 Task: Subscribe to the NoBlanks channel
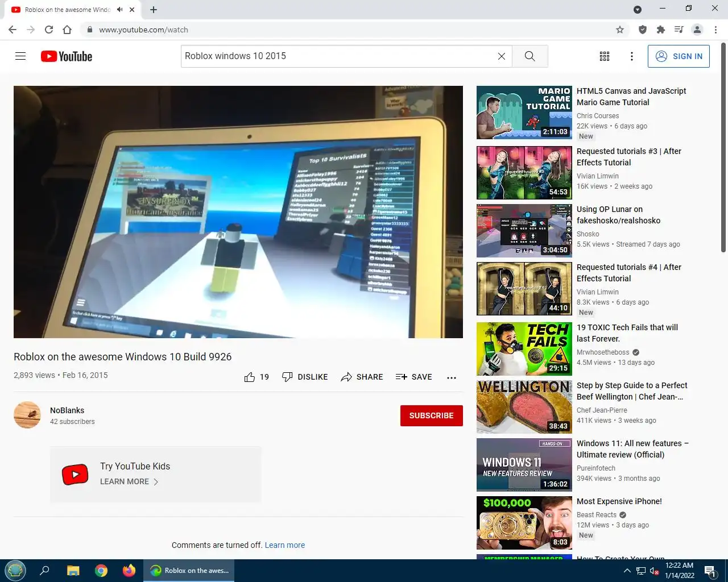point(431,415)
